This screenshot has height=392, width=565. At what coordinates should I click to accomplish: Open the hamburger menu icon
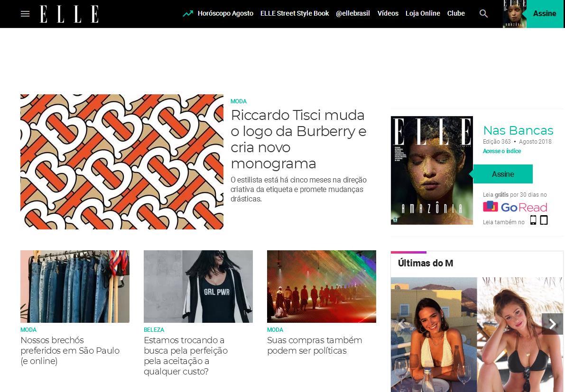[x=25, y=14]
